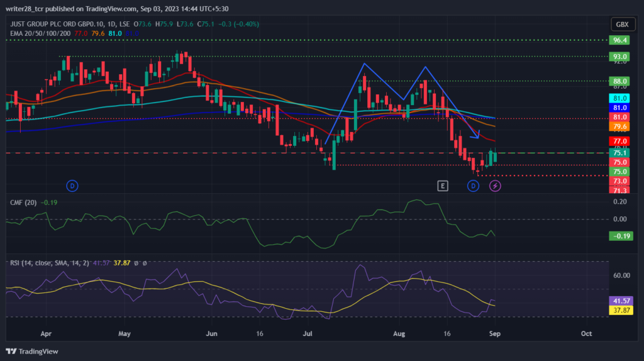Click the EMA legend value 79.6
This screenshot has width=644, height=361.
point(97,33)
